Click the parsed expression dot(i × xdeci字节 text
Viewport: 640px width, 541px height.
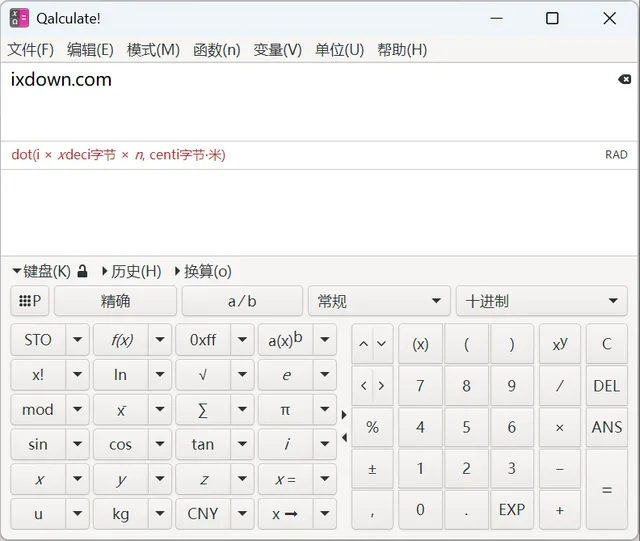pyautogui.click(x=118, y=155)
